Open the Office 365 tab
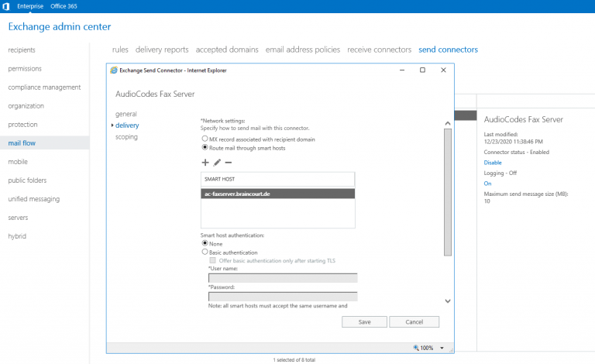 pos(69,5)
